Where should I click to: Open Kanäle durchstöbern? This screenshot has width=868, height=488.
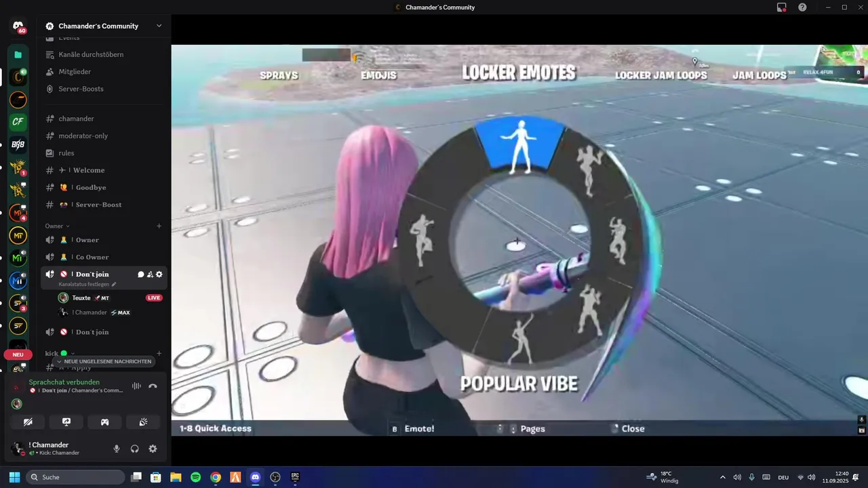pos(104,54)
